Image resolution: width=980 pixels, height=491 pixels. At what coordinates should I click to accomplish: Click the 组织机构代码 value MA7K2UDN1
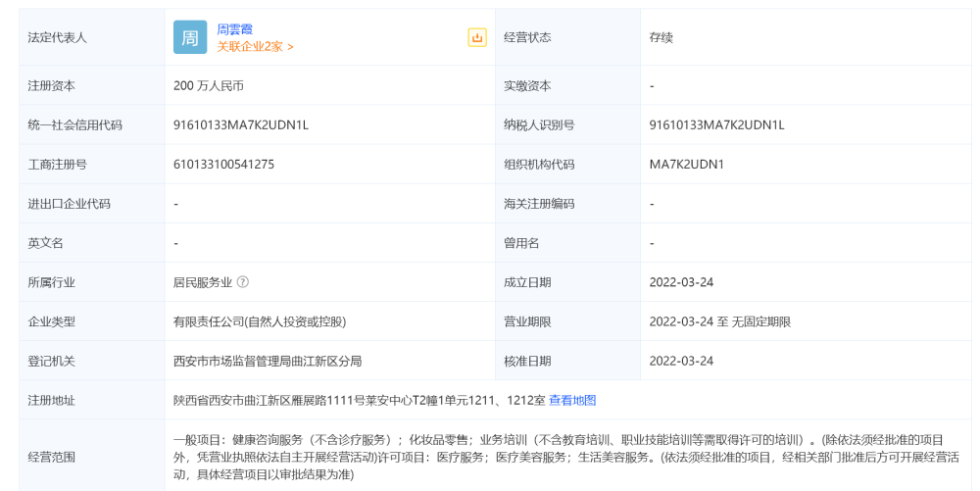click(x=686, y=165)
